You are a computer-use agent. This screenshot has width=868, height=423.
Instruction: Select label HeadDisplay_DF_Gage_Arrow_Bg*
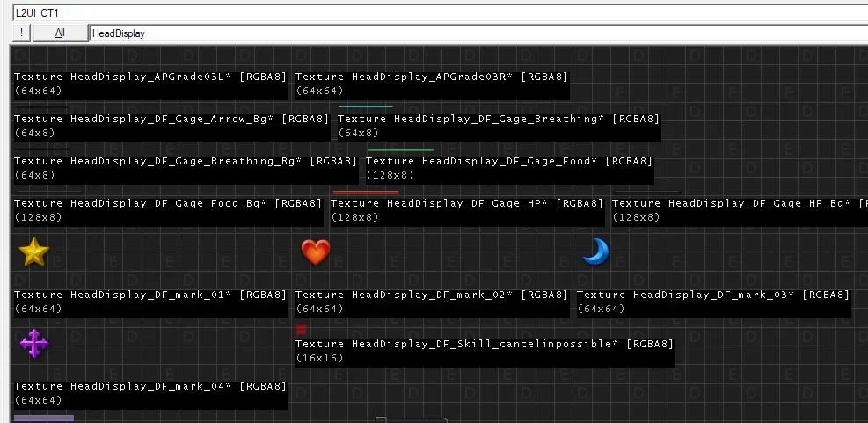pos(171,119)
